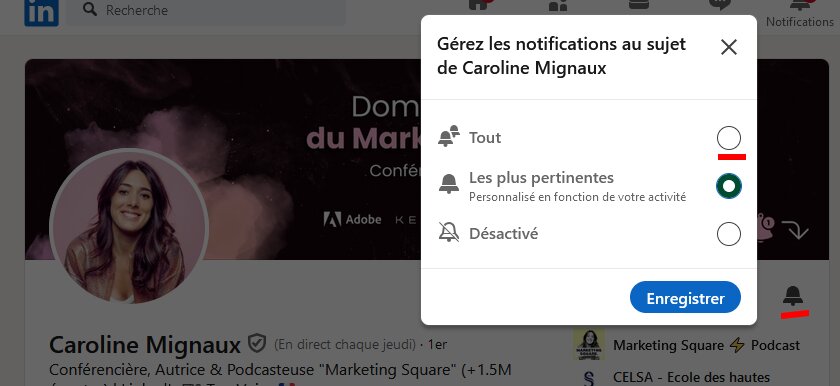Click the verification shield badge beside name
Viewport: 840px width, 386px height.
click(x=257, y=343)
